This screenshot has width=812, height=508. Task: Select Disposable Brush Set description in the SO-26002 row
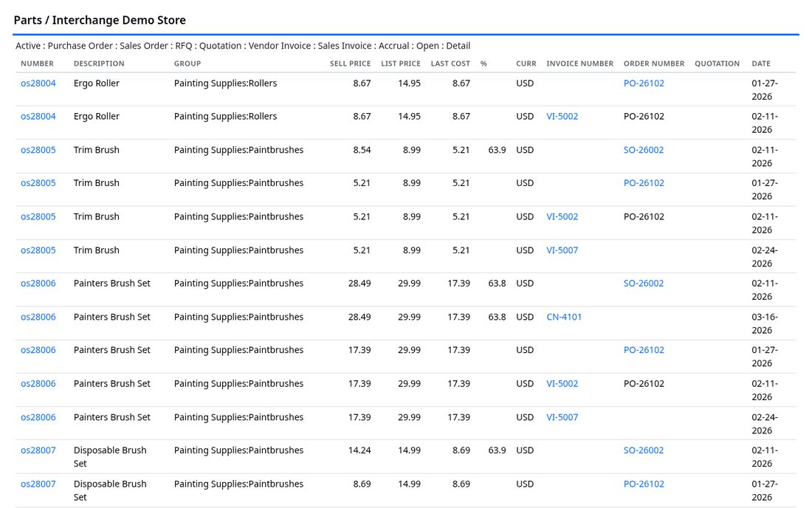pyautogui.click(x=110, y=457)
